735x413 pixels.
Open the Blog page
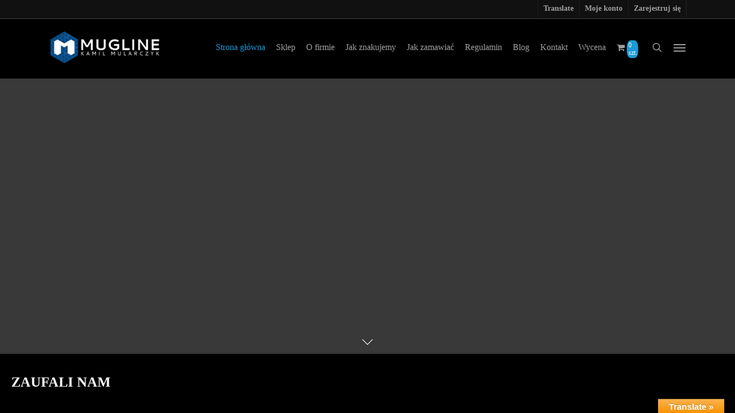coord(521,47)
